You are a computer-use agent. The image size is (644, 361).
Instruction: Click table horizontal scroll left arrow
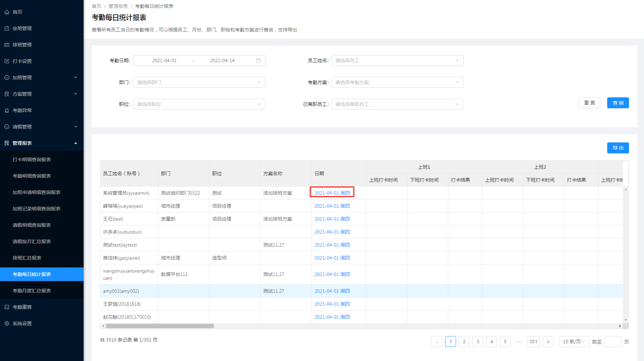tap(103, 326)
